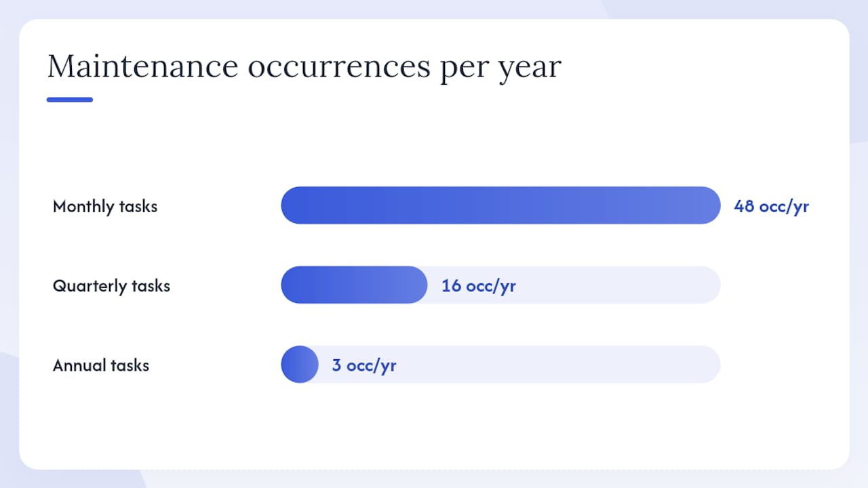The height and width of the screenshot is (488, 868).
Task: Select the 'Maintenance occurrences per year' title
Action: tap(304, 68)
